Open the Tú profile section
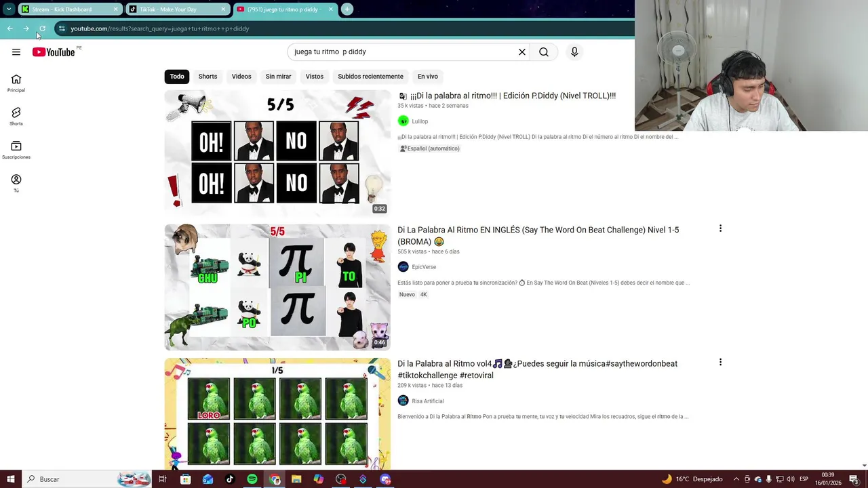Screen dimensions: 868x488 [x=16, y=183]
